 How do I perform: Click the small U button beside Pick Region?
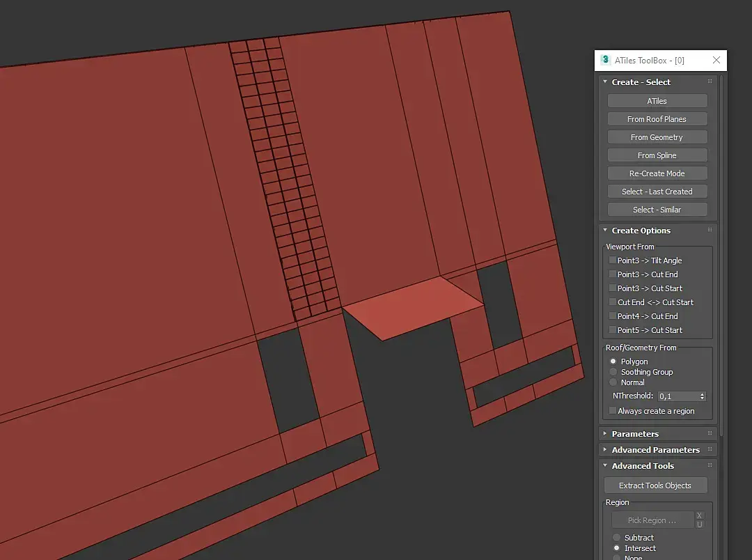pyautogui.click(x=700, y=524)
